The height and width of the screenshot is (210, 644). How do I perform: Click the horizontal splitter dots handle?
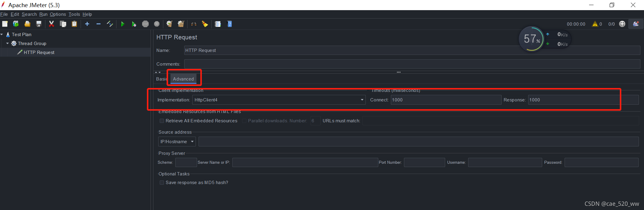point(399,72)
